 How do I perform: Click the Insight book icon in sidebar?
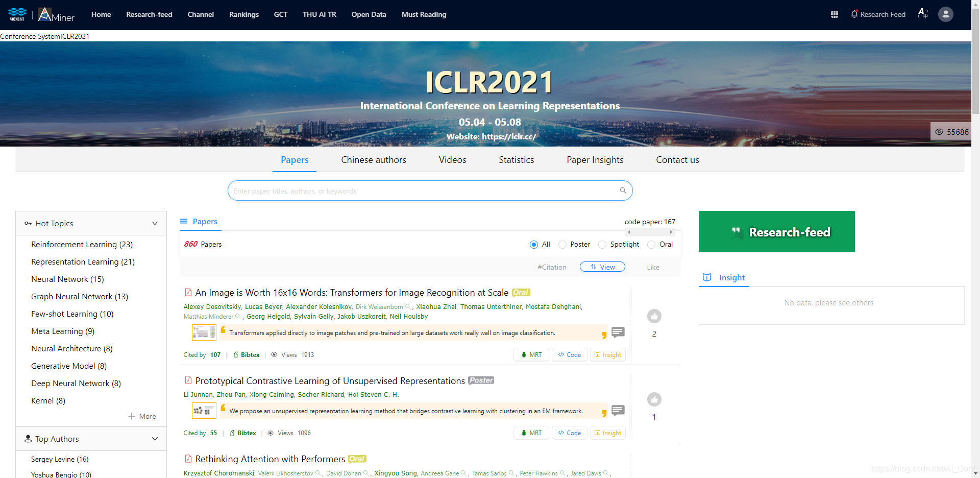point(707,277)
